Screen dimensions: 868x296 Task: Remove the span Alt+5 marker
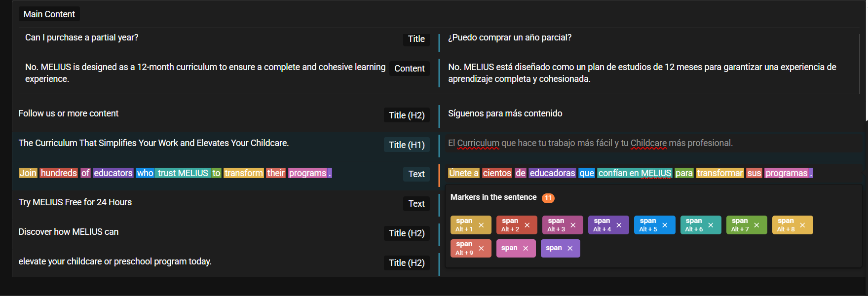click(665, 225)
